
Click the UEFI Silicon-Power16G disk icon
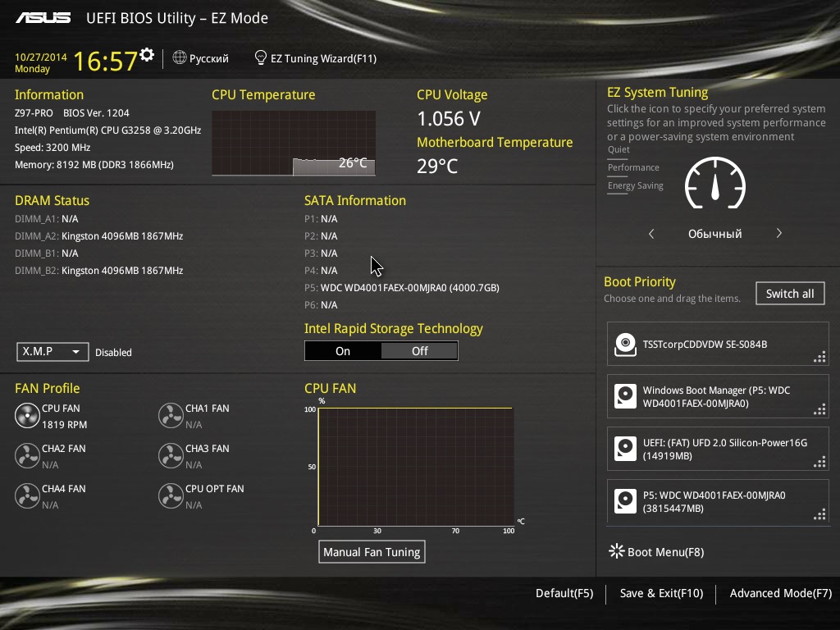[625, 449]
